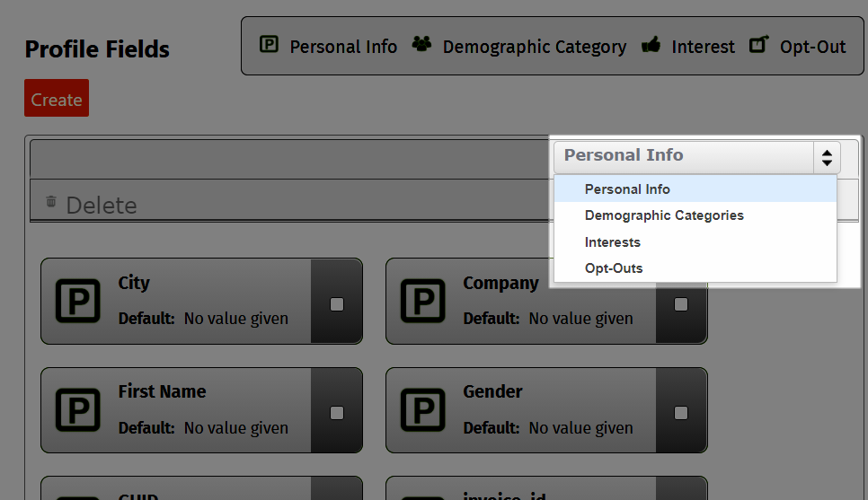Image resolution: width=868 pixels, height=500 pixels.
Task: Check the First Name field checkbox
Action: point(337,413)
